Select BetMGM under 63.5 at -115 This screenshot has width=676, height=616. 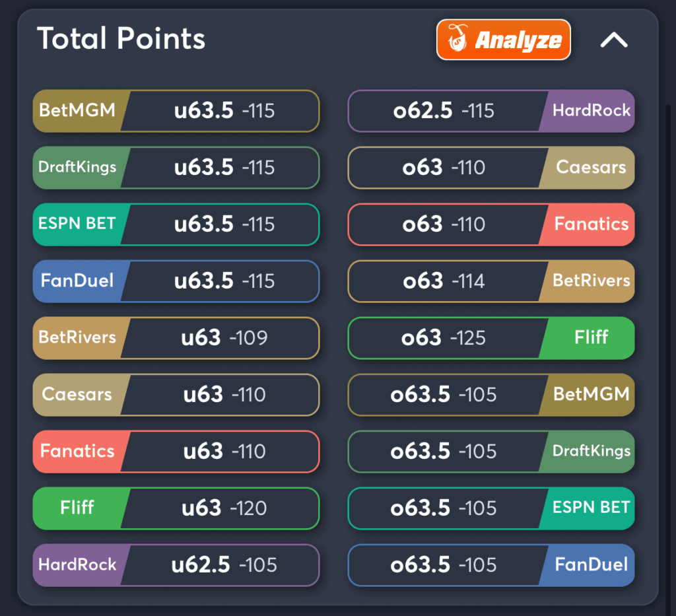tap(176, 111)
